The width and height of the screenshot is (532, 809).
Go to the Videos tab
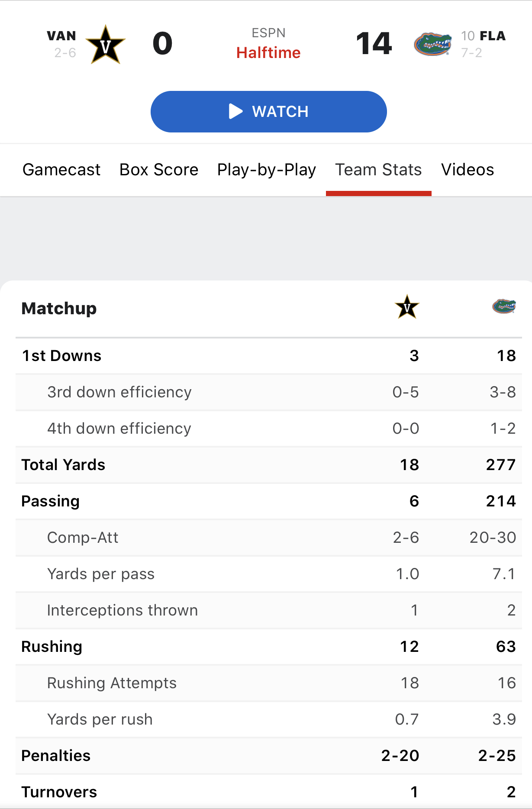click(468, 170)
